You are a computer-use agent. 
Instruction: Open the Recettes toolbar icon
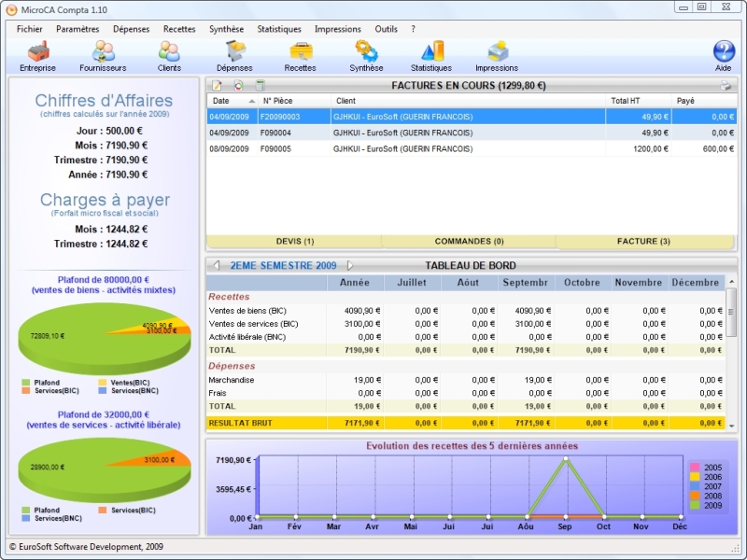(x=302, y=51)
